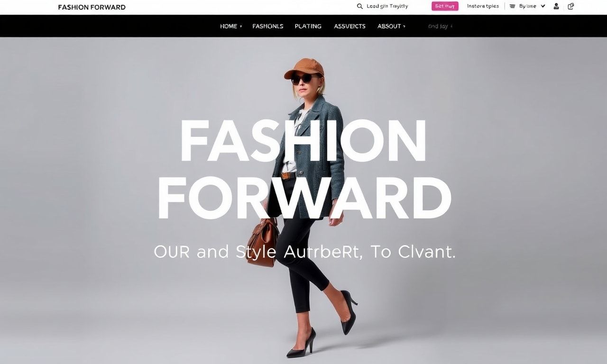Click the copy/share icon at top right
The height and width of the screenshot is (364, 607).
point(571,6)
